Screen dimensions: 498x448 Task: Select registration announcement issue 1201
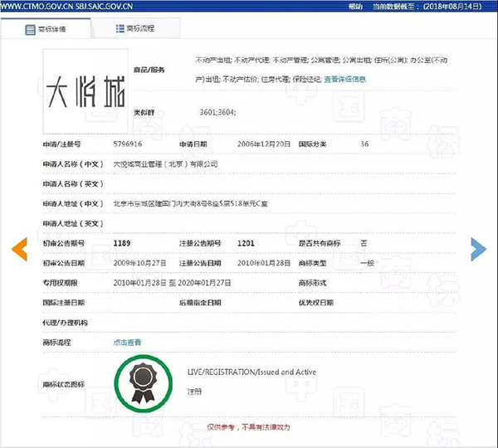click(246, 244)
